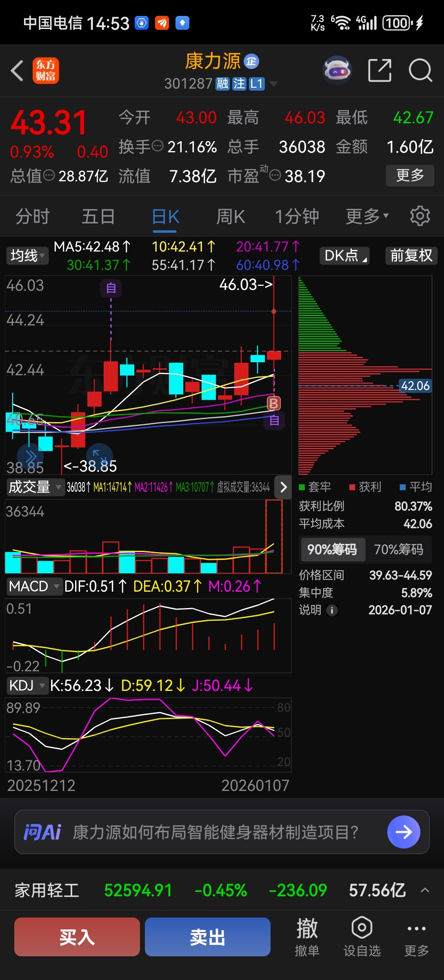Open the search magnifier icon
Image resolution: width=444 pixels, height=980 pixels.
(420, 70)
